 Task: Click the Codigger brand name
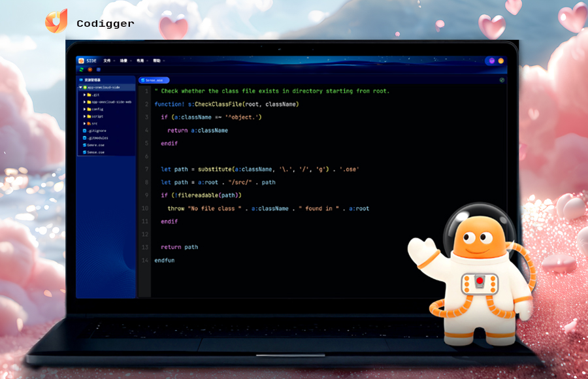(105, 24)
